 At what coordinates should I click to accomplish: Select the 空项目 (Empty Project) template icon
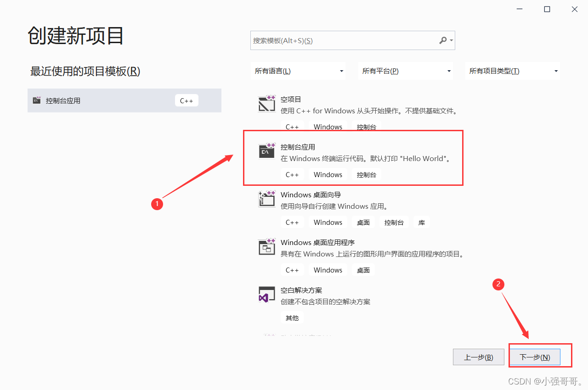[266, 104]
